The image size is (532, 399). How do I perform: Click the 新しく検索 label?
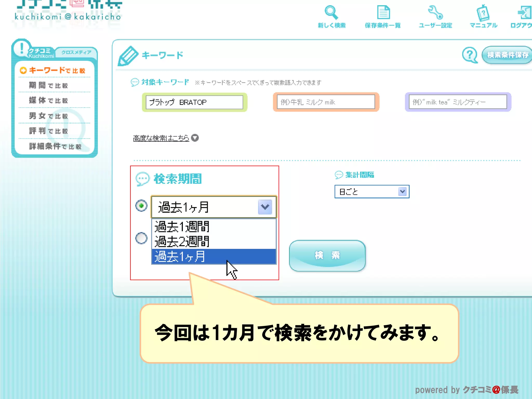click(332, 25)
